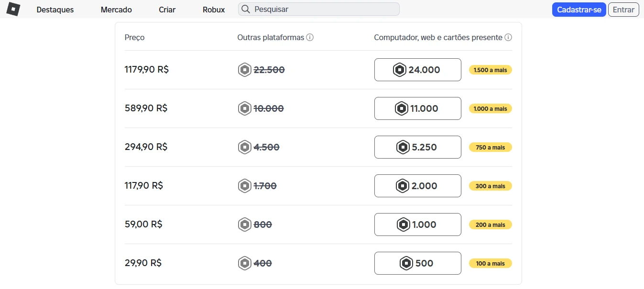
Task: Purchase the 5.250 Robux package
Action: coord(417,147)
